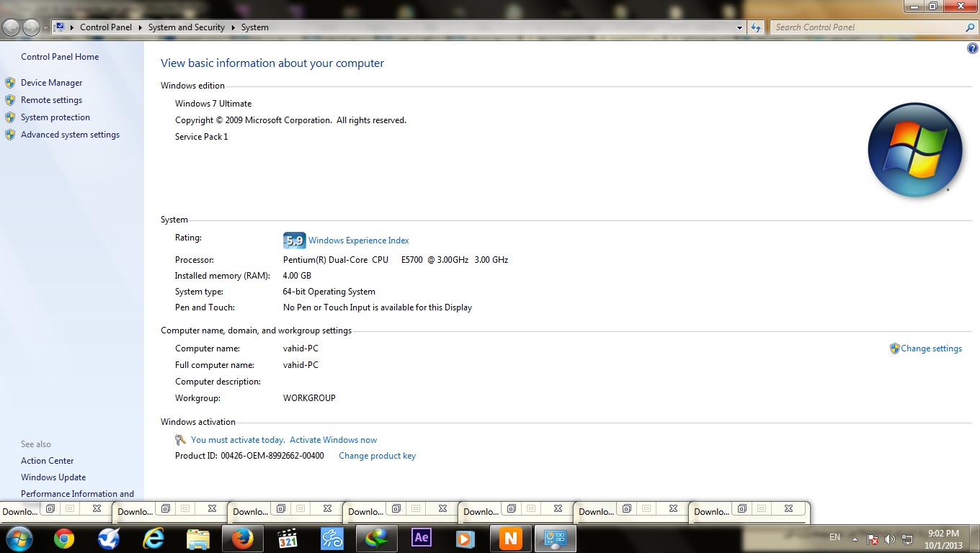Screen dimensions: 980x553
Task: Expand arrow after Control Panel breadcrumb
Action: tap(140, 27)
